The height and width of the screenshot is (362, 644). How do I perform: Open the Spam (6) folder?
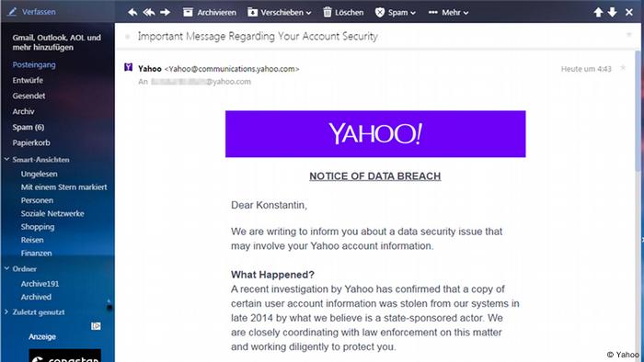point(29,127)
